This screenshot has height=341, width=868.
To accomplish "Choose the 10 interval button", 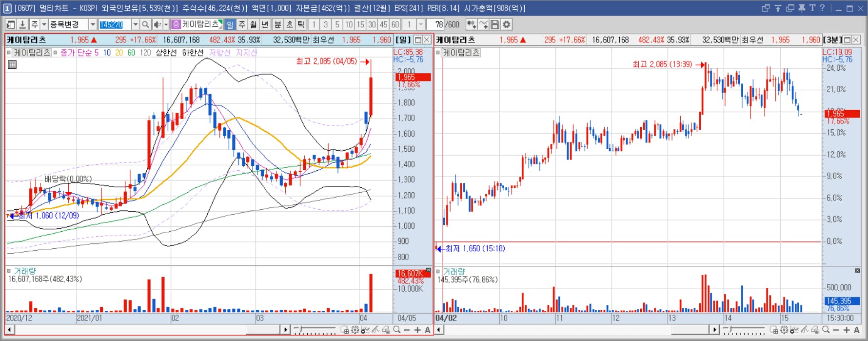I will point(349,24).
